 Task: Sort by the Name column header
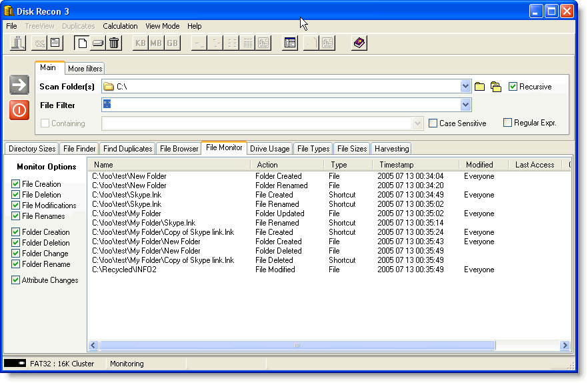pyautogui.click(x=169, y=164)
